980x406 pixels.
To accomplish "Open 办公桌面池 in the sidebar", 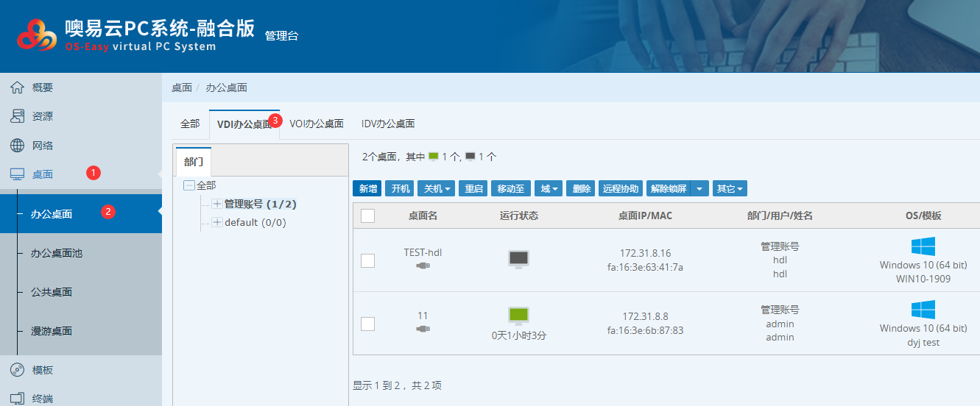I will (x=57, y=253).
